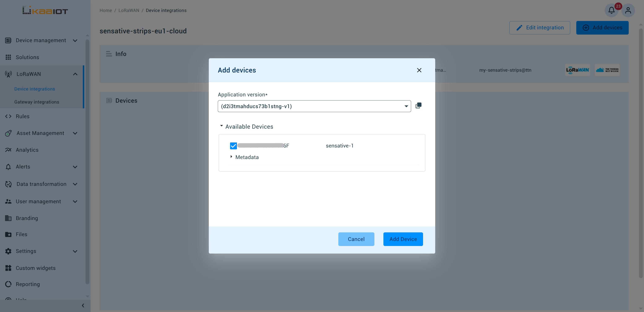Viewport: 644px width, 312px height.
Task: Close the Add devices dialog
Action: 419,70
